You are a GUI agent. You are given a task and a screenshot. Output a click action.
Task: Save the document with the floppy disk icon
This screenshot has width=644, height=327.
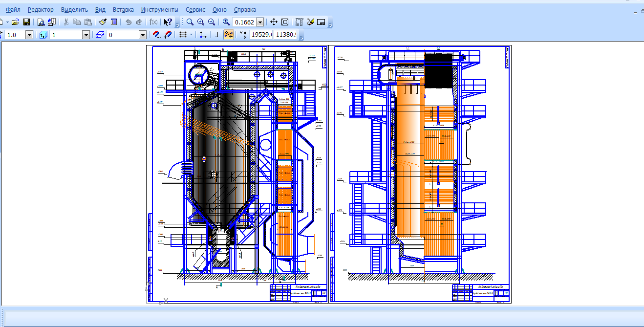coord(26,22)
